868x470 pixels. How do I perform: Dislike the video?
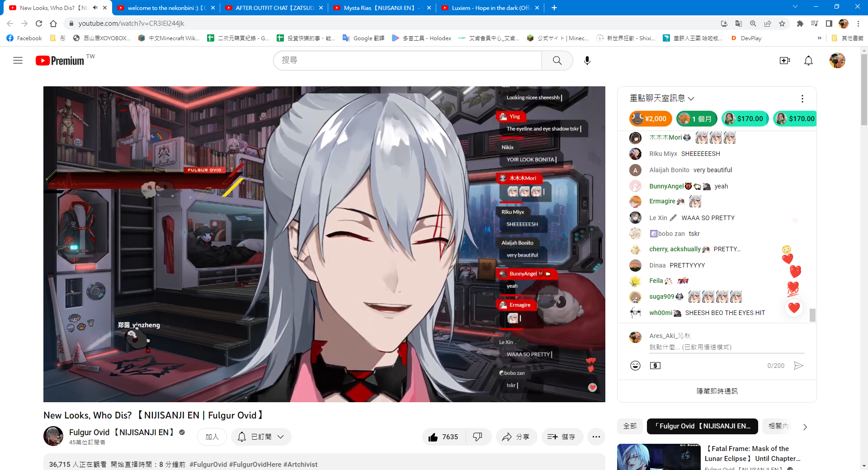478,437
